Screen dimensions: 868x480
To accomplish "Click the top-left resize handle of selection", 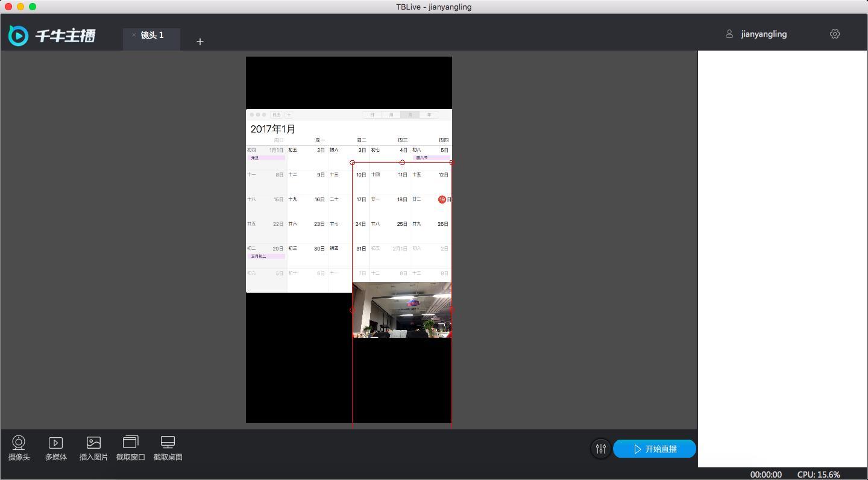I will 353,163.
